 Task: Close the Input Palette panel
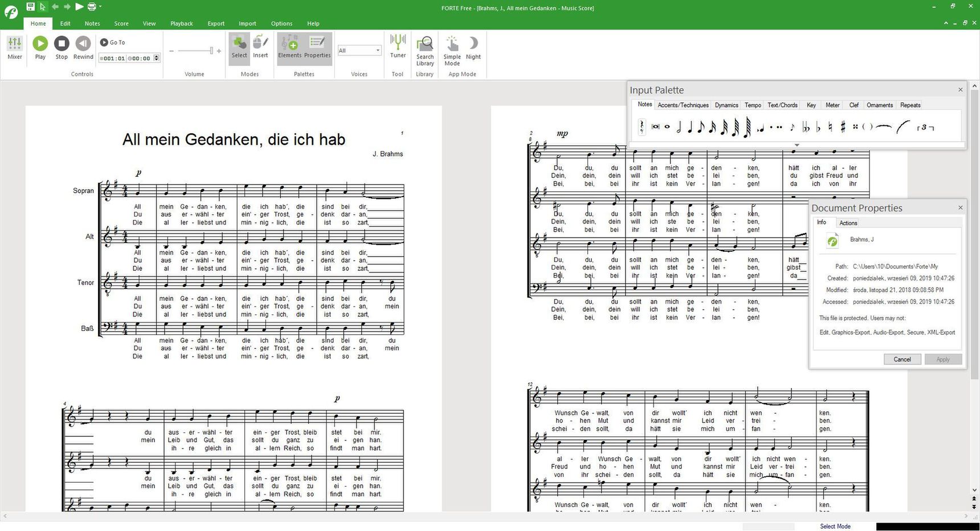[960, 90]
